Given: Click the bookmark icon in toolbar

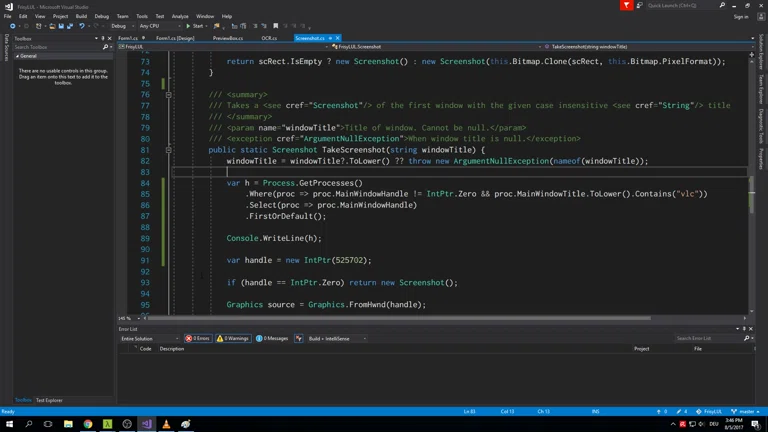Looking at the screenshot, I should coord(276,26).
